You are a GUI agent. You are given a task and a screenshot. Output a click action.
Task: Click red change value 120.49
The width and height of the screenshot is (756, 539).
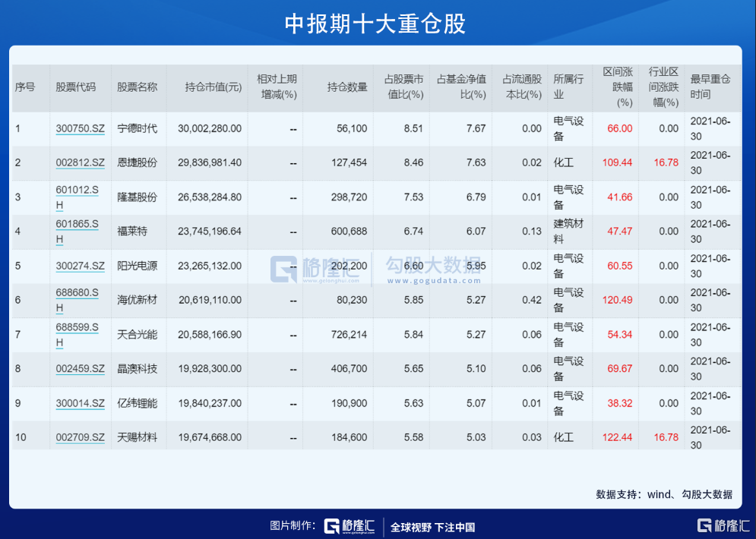[617, 300]
